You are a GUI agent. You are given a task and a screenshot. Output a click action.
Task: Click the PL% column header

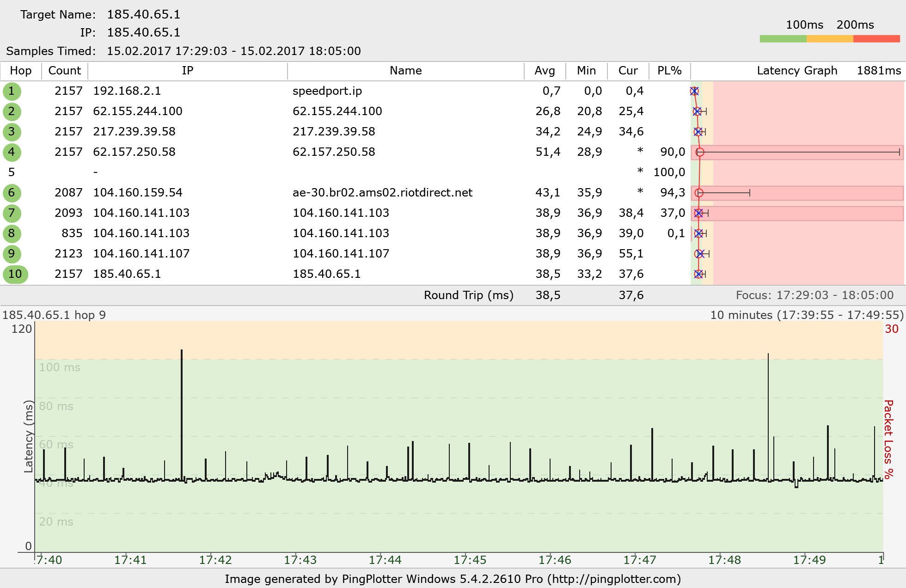coord(669,71)
